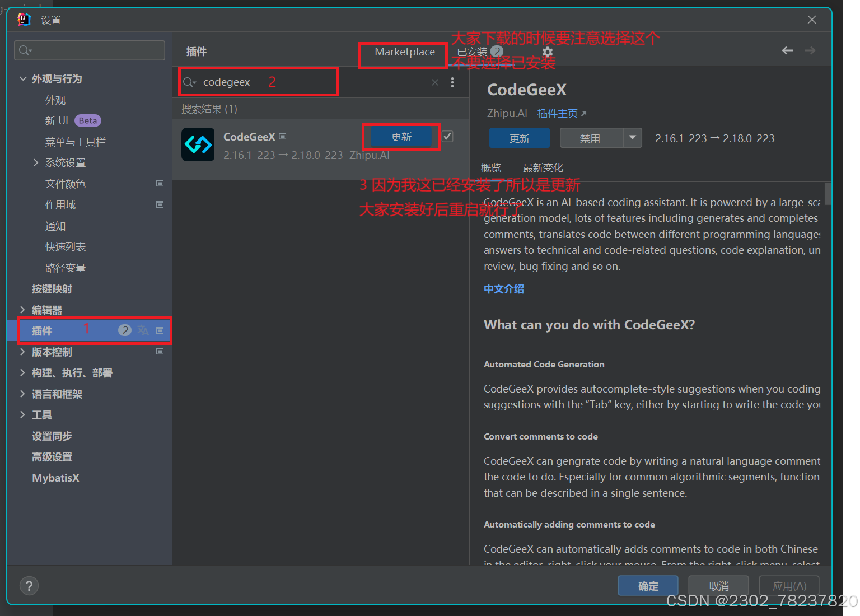This screenshot has width=860, height=616.
Task: Click the CodeGeeX plugin logo
Action: [x=198, y=144]
